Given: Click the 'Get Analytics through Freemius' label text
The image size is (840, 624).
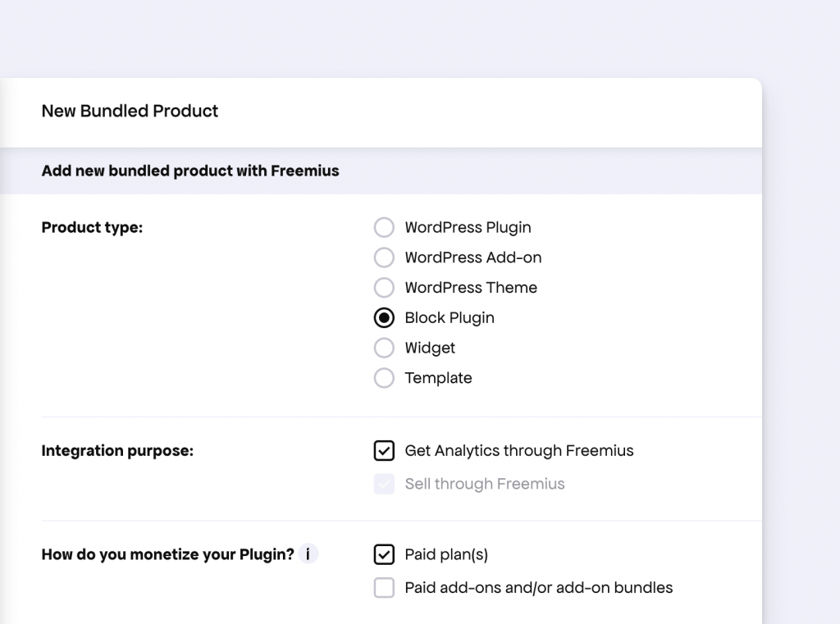Looking at the screenshot, I should click(x=519, y=451).
